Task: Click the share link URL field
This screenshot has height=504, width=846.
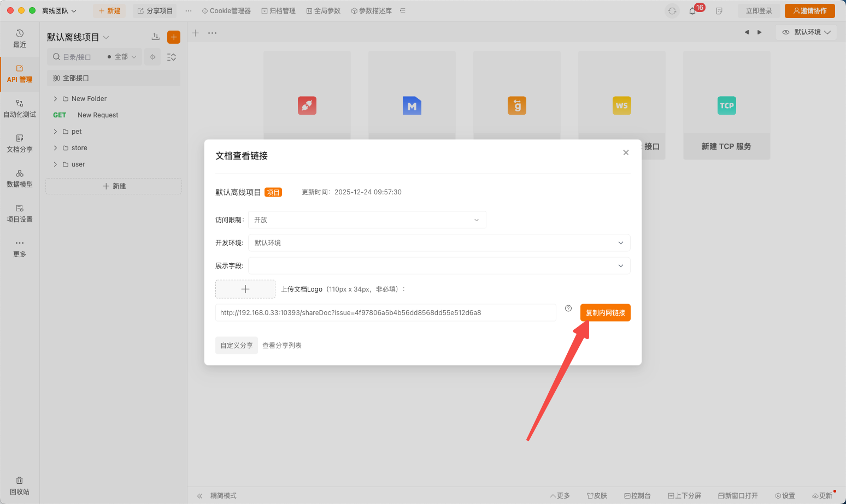Action: [385, 313]
